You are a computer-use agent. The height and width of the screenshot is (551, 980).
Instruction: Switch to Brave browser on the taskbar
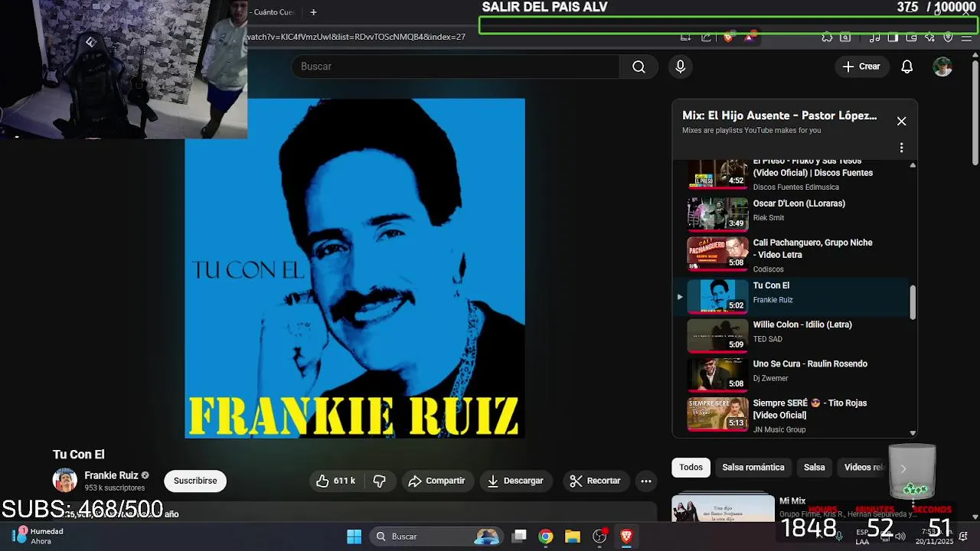coord(626,536)
